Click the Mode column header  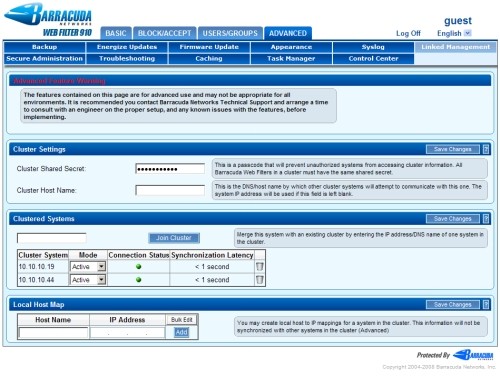[x=88, y=255]
